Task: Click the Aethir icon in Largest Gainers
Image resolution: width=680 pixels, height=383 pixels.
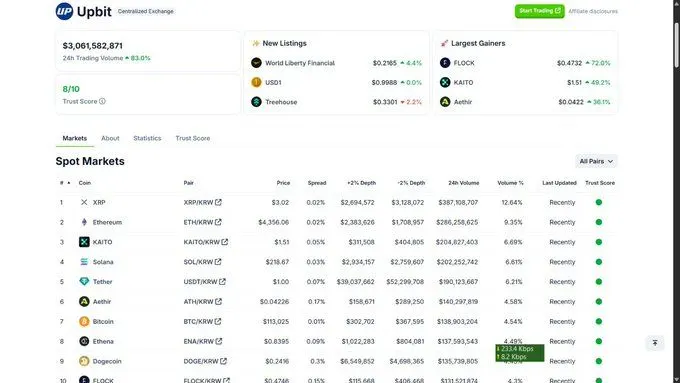Action: coord(445,102)
